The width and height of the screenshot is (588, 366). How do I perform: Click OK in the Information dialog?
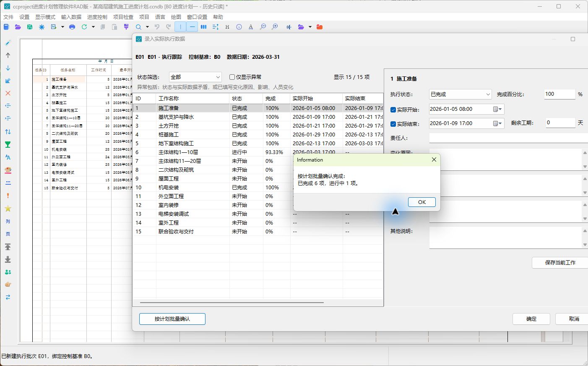[422, 202]
